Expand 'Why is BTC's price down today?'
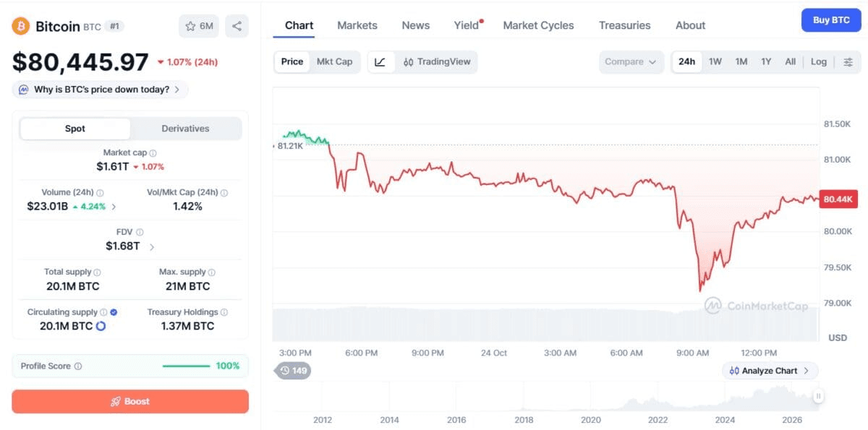The width and height of the screenshot is (868, 430). (101, 90)
